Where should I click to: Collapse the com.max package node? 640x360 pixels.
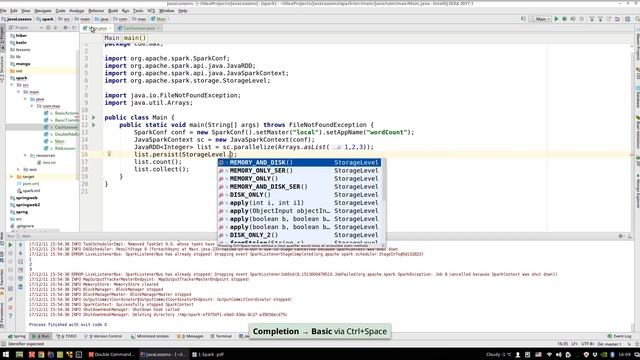(x=32, y=106)
